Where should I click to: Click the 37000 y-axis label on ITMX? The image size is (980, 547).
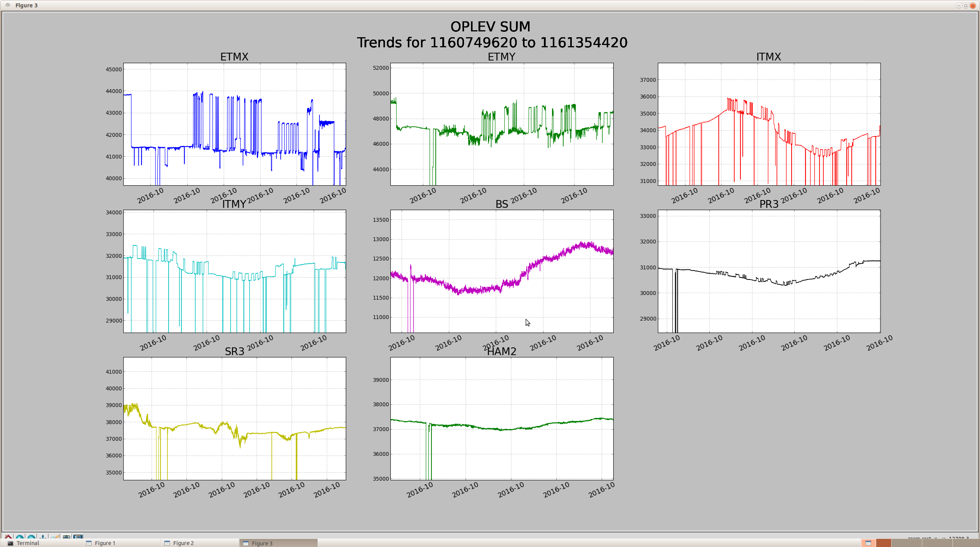pyautogui.click(x=648, y=80)
